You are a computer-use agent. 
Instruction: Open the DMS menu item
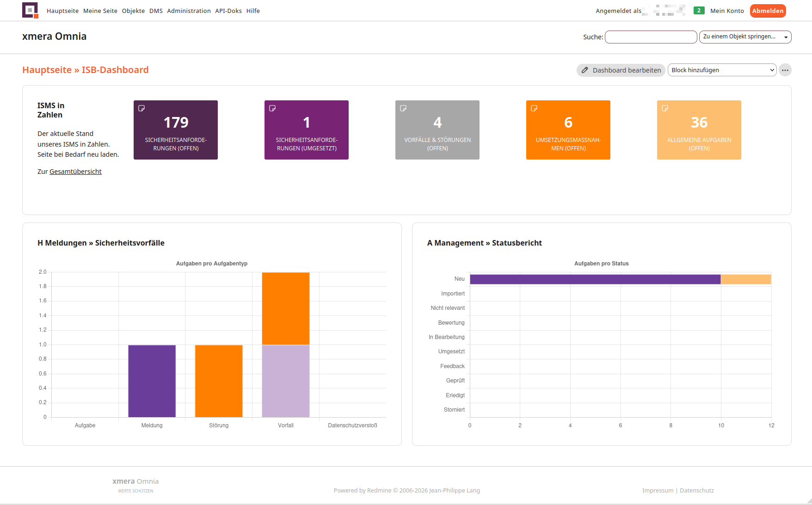coord(156,11)
